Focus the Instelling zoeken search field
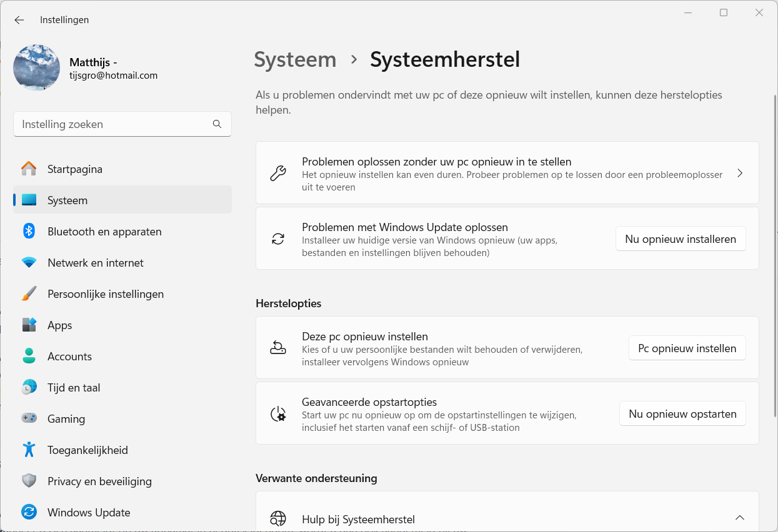The image size is (778, 532). coord(112,124)
